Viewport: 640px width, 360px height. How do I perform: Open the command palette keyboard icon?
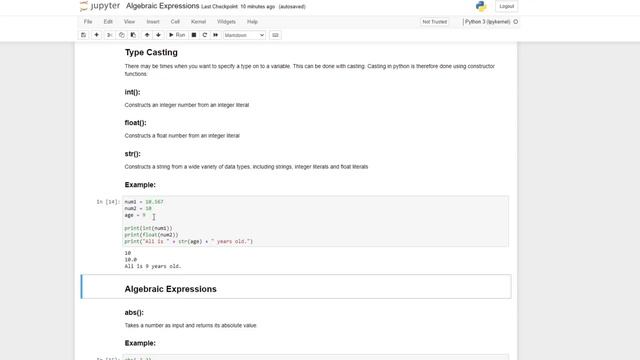[275, 35]
